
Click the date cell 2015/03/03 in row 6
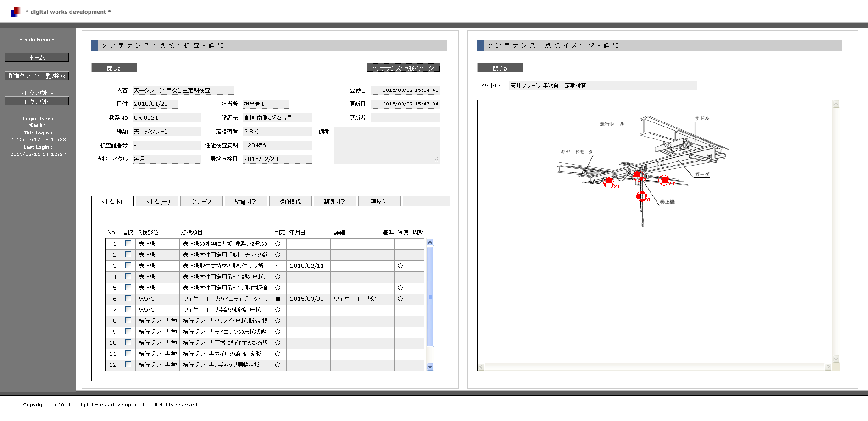coord(308,299)
